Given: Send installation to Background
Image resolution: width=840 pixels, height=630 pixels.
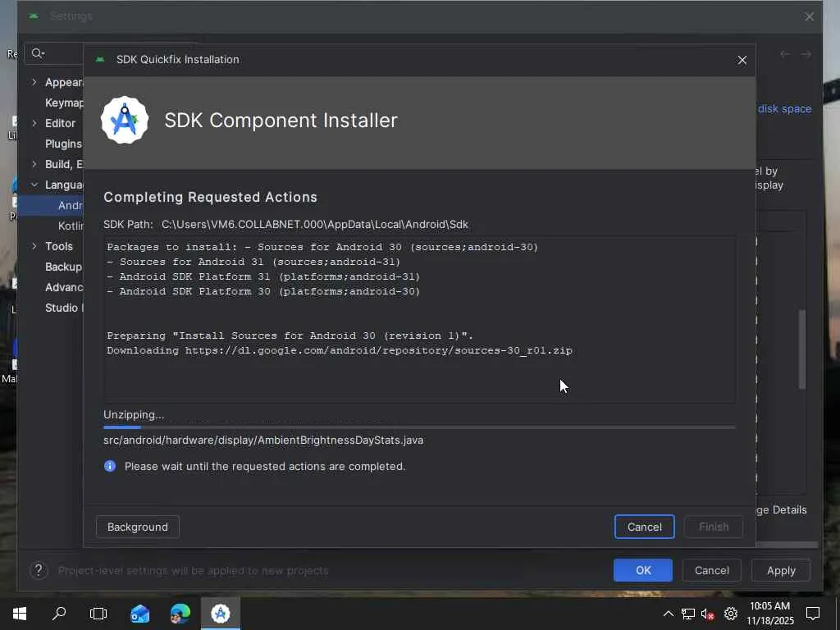Looking at the screenshot, I should tap(138, 527).
